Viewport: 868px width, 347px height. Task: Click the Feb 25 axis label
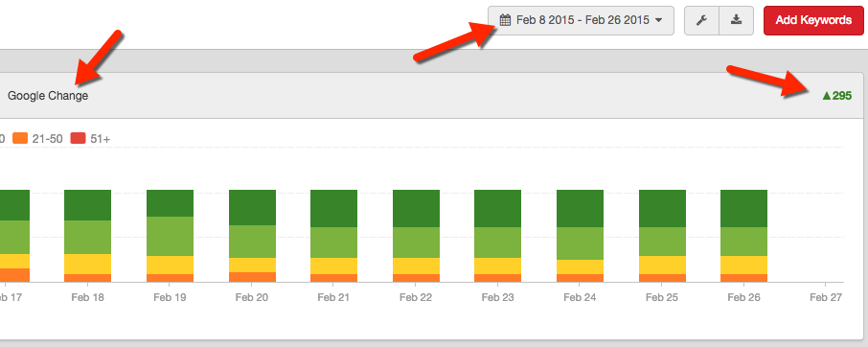tap(661, 297)
